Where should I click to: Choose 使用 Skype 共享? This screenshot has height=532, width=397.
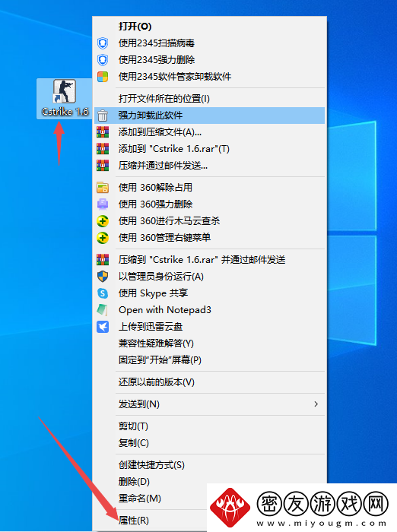(x=210, y=293)
